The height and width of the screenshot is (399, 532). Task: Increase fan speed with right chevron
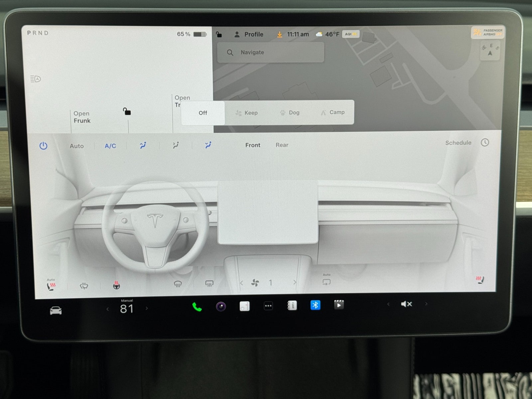[295, 283]
